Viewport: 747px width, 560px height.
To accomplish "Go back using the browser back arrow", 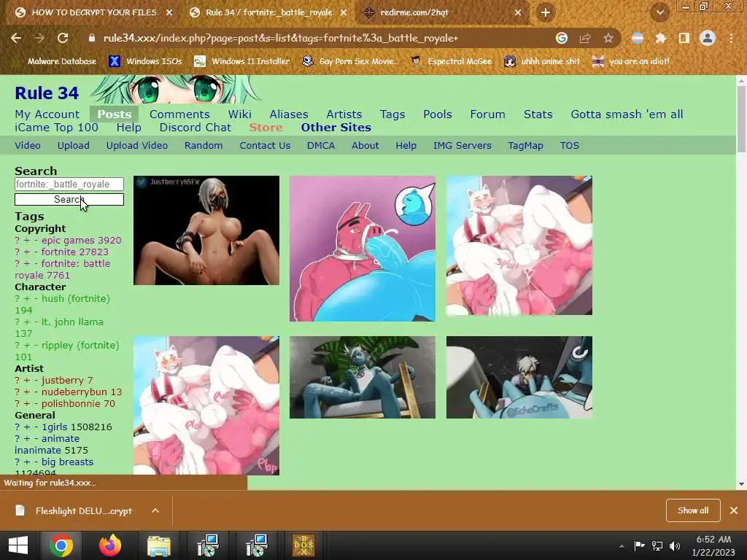I will pos(16,38).
